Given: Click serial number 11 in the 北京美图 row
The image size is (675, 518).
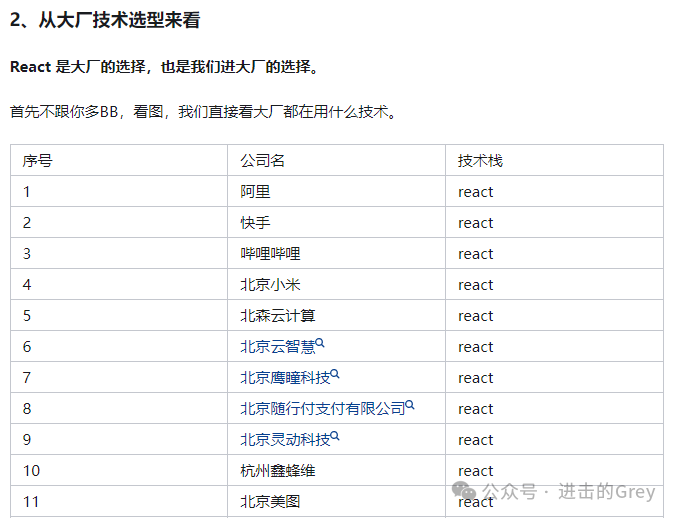Looking at the screenshot, I should point(31,502).
